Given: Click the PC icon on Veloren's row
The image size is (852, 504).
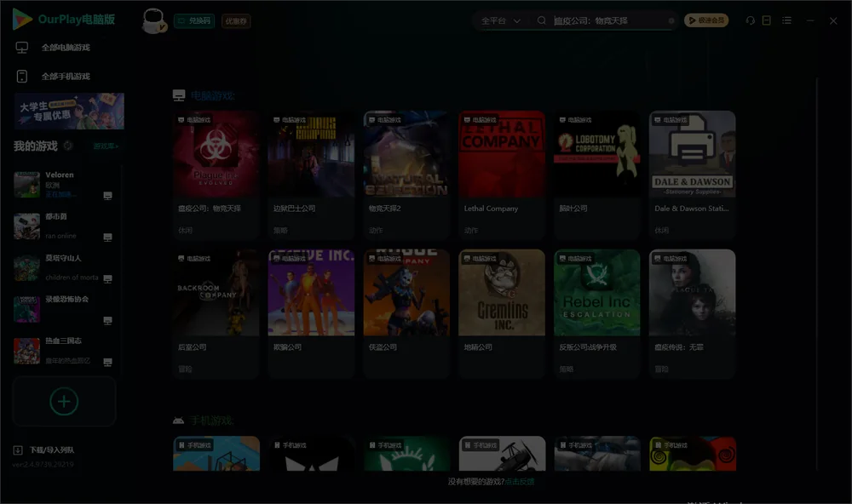Looking at the screenshot, I should (x=107, y=196).
